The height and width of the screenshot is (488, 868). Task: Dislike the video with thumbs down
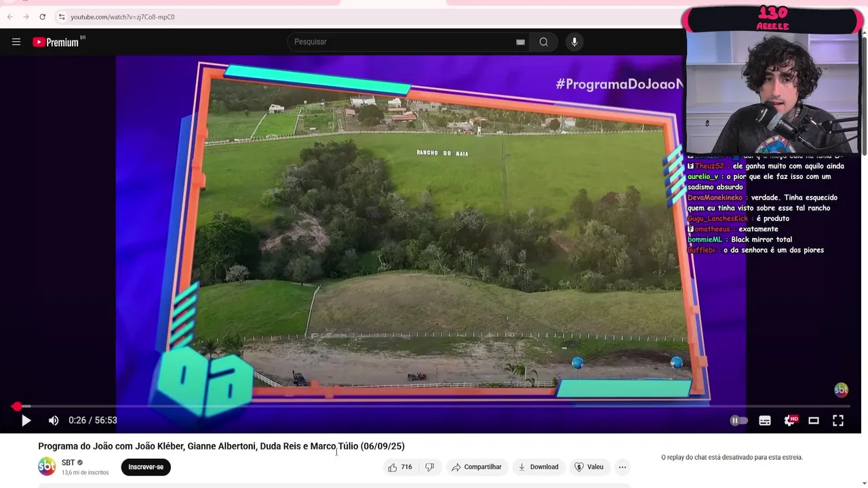pos(429,467)
